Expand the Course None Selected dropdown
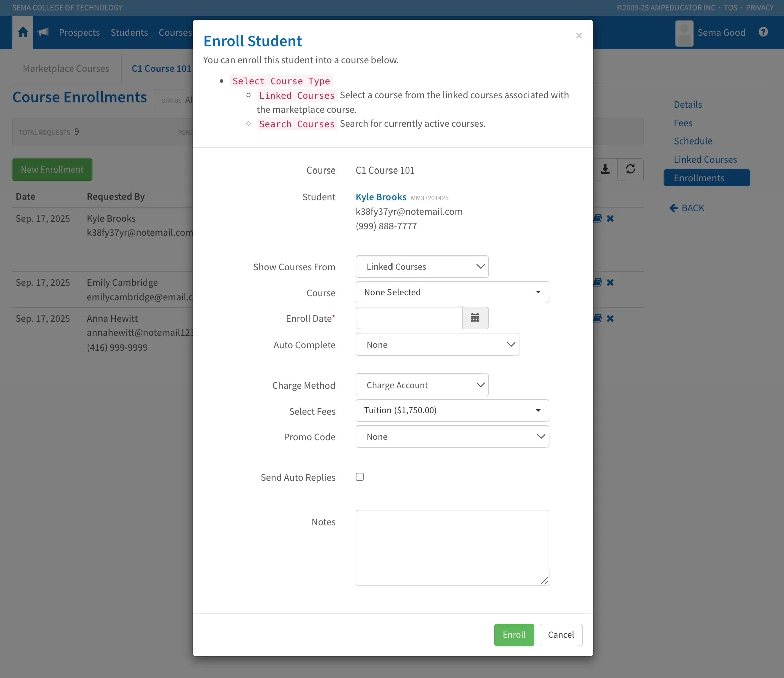Screen dimensions: 784x678 pos(453,292)
